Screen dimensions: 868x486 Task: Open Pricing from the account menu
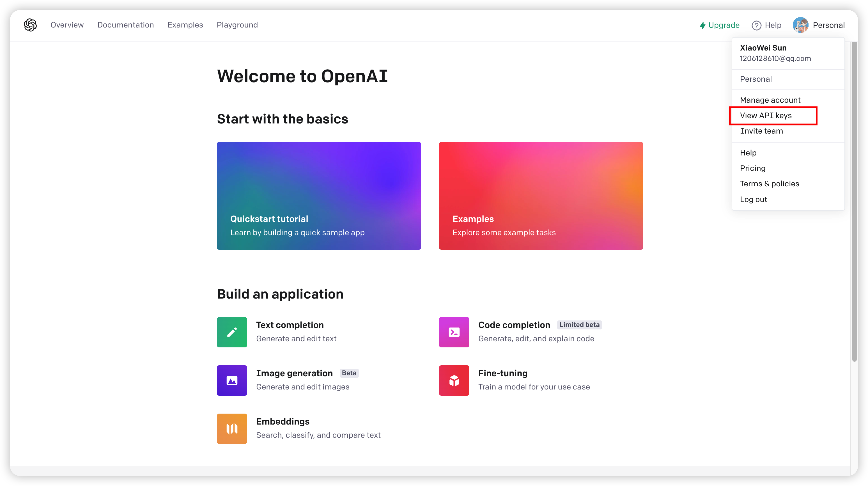(752, 168)
